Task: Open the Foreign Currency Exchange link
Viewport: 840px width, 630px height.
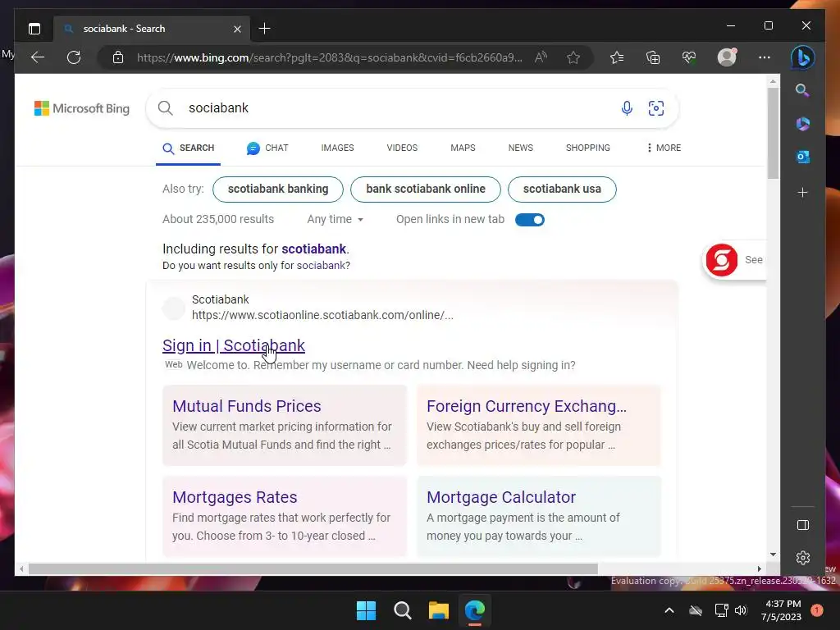Action: pyautogui.click(x=527, y=406)
